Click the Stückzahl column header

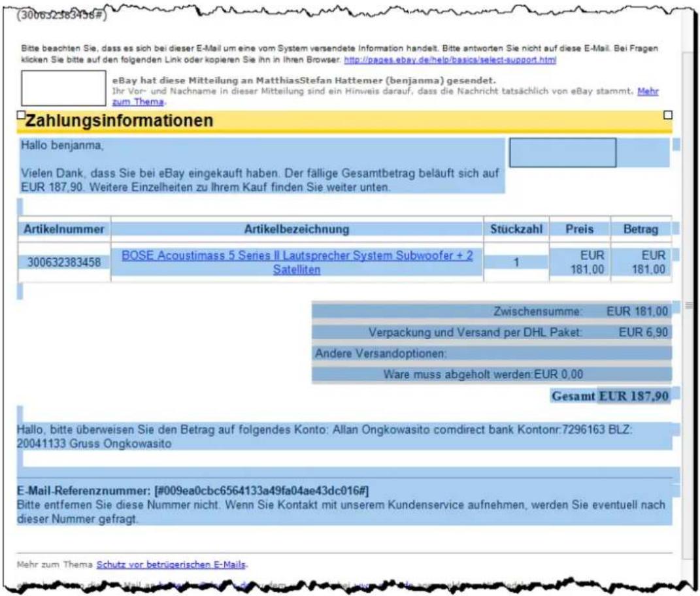516,229
